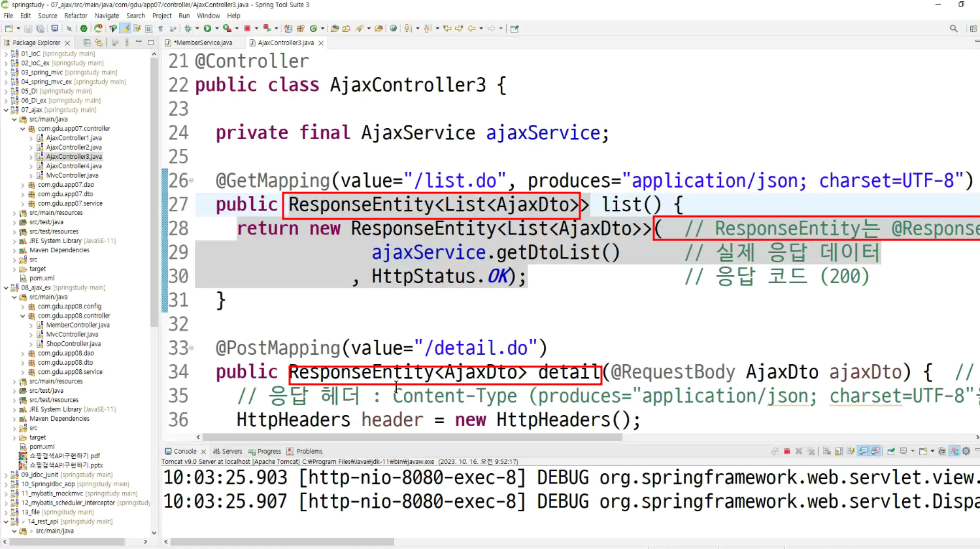This screenshot has height=549, width=980.
Task: Toggle Block Selection mode icon
Action: point(149,29)
